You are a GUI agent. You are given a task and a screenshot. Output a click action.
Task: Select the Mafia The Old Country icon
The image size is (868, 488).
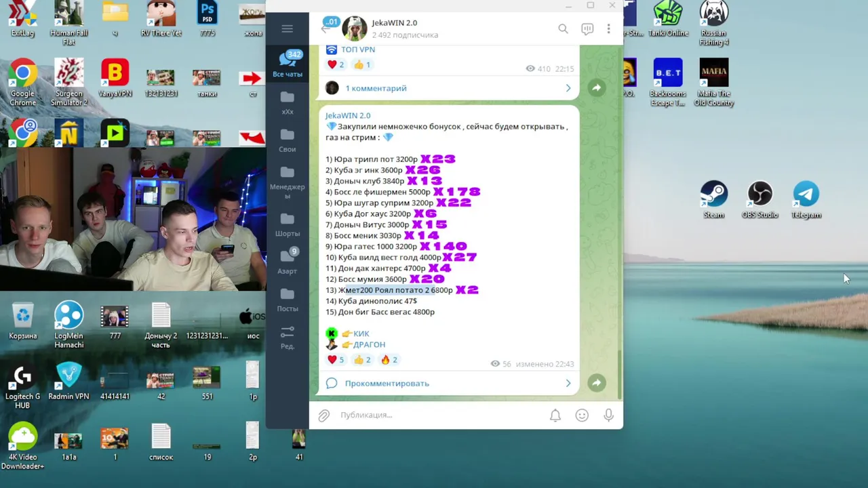click(713, 82)
